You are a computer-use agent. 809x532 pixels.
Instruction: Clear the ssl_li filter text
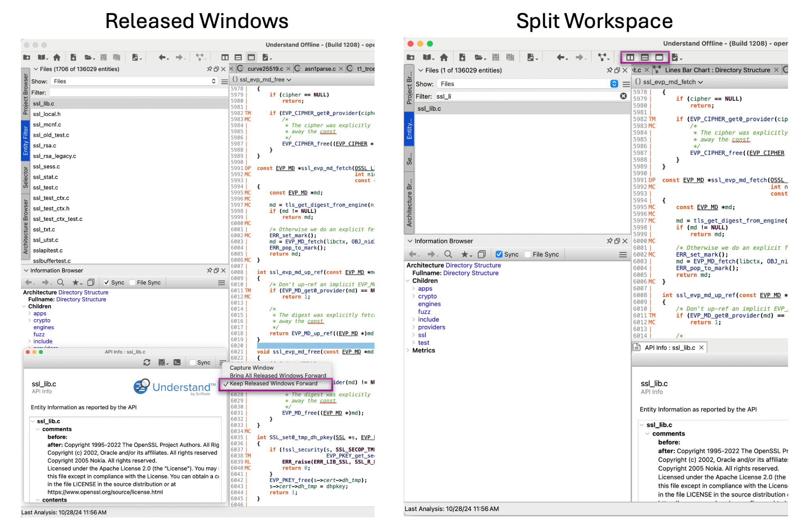point(623,96)
